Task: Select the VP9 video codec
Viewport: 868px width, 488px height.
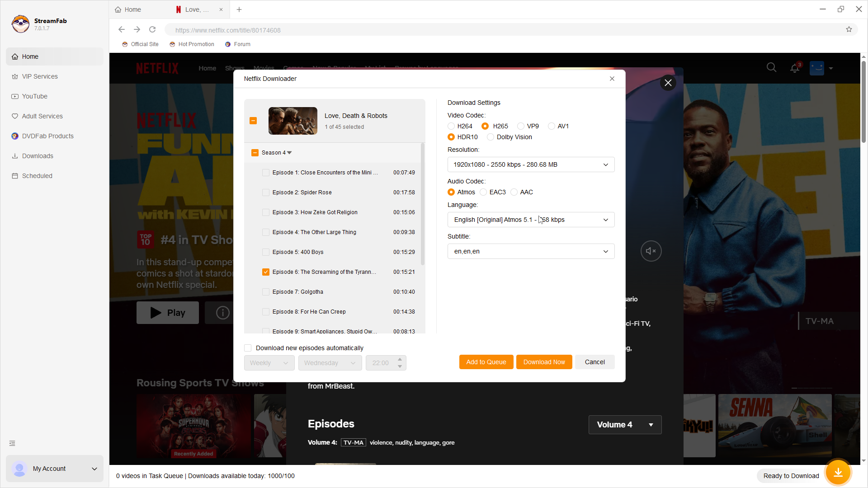Action: pos(521,126)
